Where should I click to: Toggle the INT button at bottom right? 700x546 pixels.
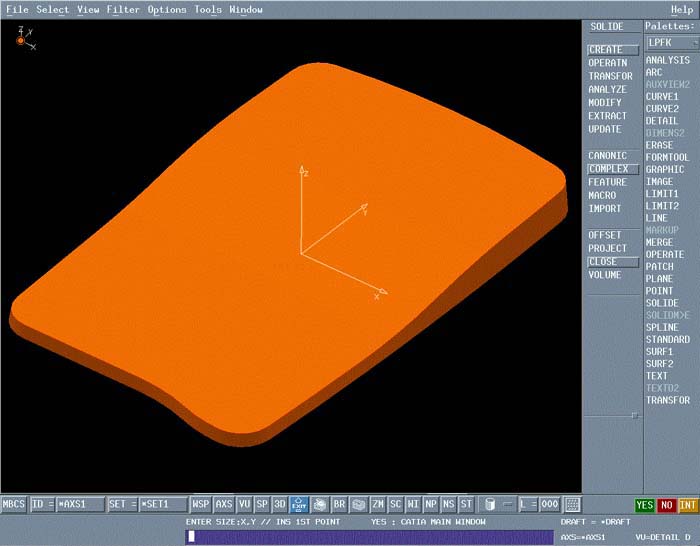pos(688,505)
